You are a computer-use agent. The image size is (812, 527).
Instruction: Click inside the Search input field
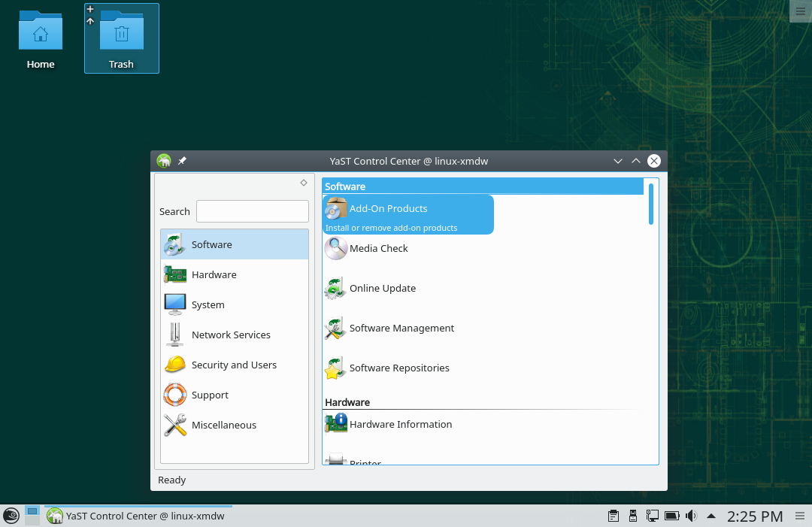[252, 211]
